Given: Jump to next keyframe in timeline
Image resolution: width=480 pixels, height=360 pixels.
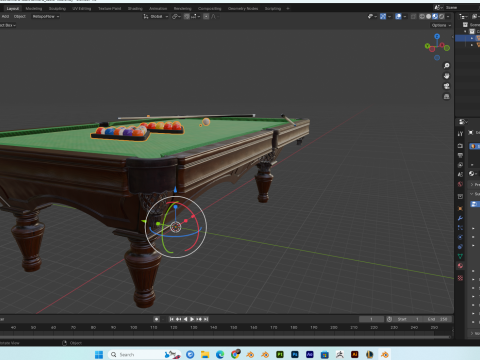Looking at the screenshot, I should 199,319.
